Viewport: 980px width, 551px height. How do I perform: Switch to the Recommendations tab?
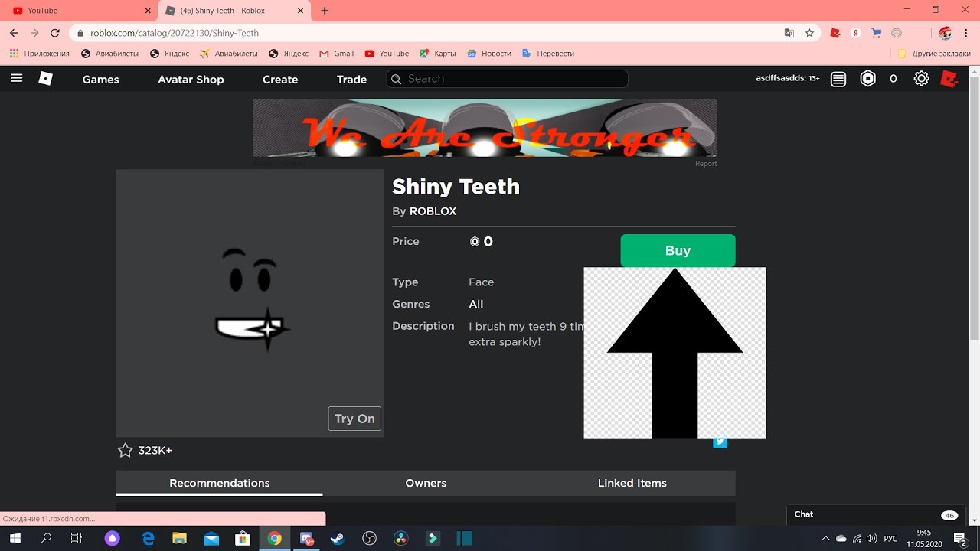(x=220, y=483)
